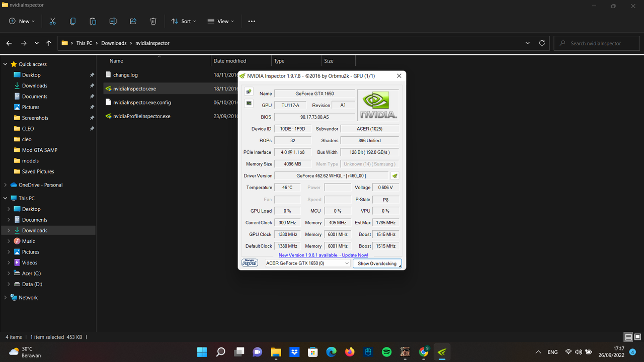Open Dropbox from the taskbar
The image size is (644, 362).
tap(294, 352)
